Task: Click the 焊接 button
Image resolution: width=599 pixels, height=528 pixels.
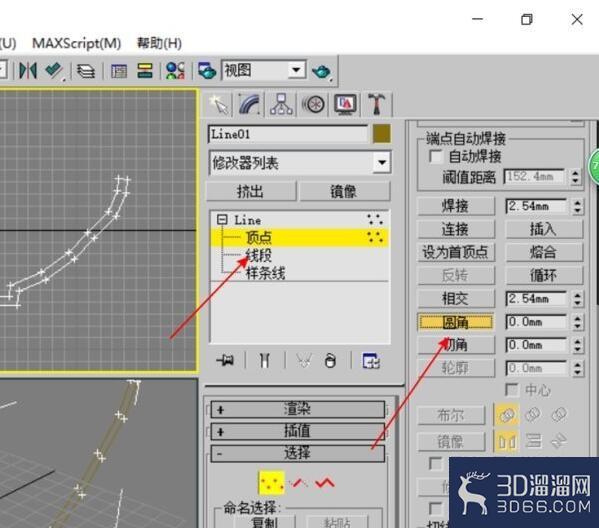Action: click(x=456, y=206)
